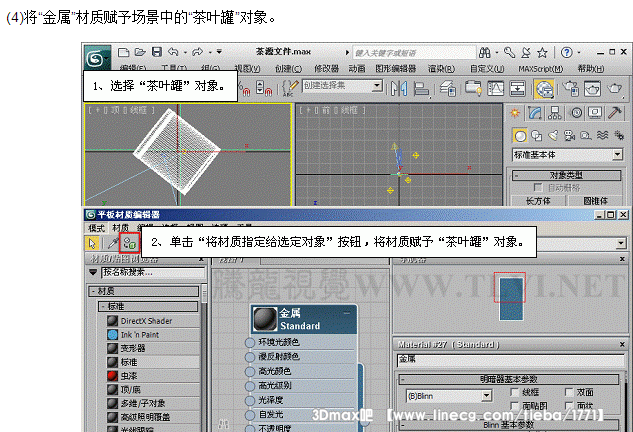The width and height of the screenshot is (633, 432).
Task: Open the 渲染(R) menu
Action: (x=441, y=69)
